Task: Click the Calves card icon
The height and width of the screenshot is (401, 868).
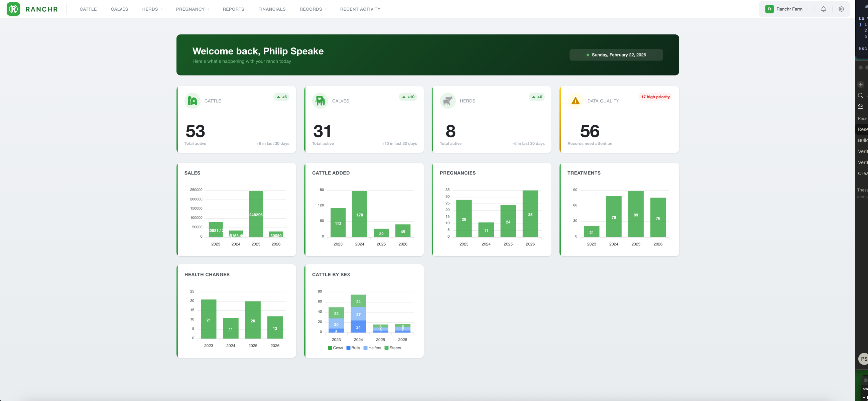Action: coord(320,101)
